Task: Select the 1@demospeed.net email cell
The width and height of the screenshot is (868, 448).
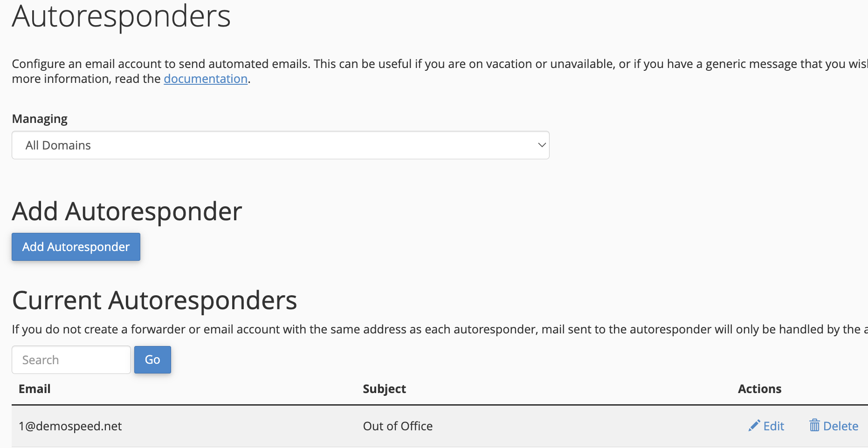Action: coord(70,426)
